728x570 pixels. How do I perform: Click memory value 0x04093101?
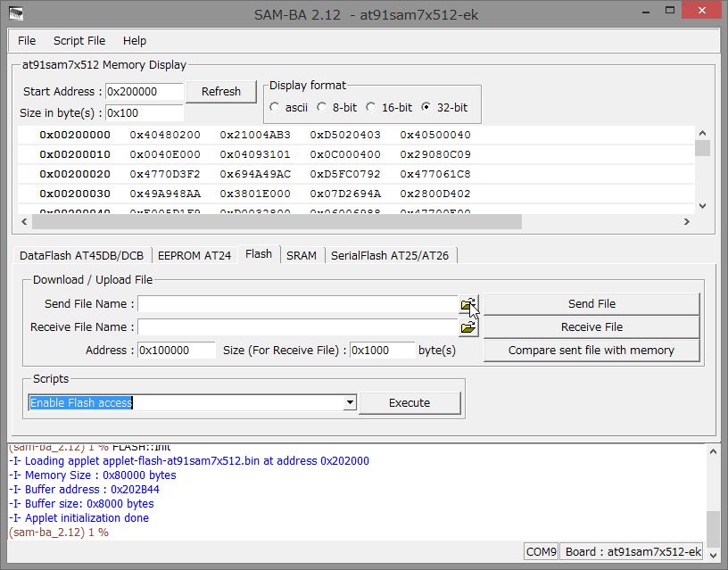(x=255, y=154)
